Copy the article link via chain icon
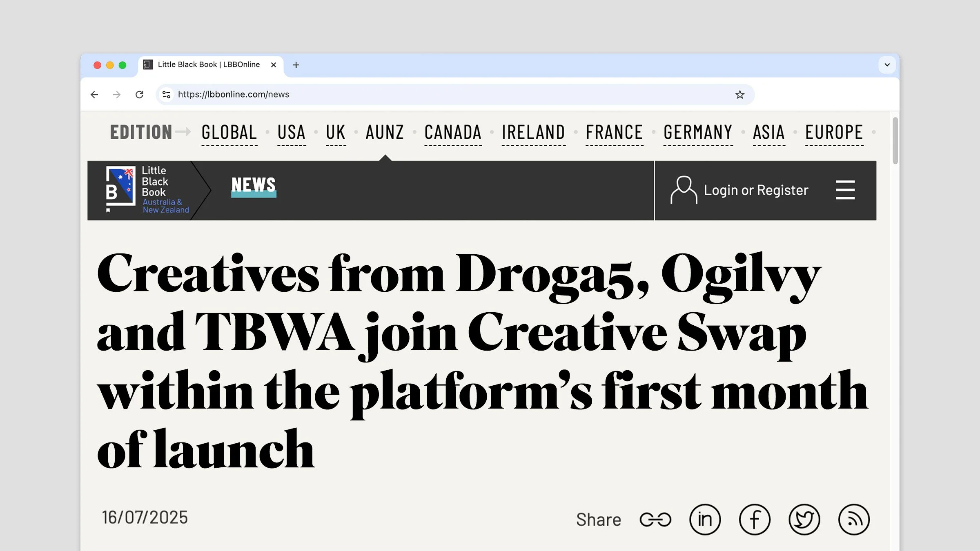Screen dimensions: 980x551 click(x=655, y=520)
